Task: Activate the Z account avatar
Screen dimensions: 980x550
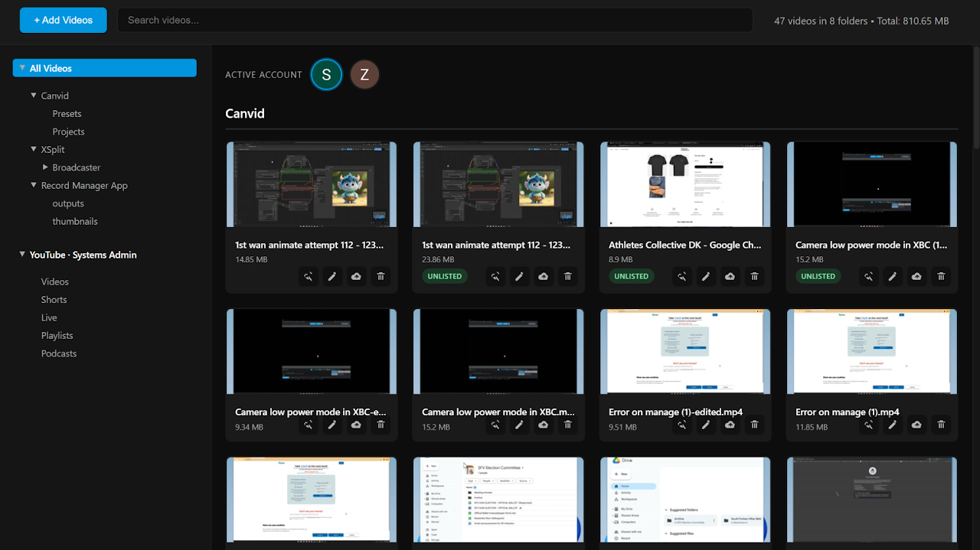Action: (364, 74)
